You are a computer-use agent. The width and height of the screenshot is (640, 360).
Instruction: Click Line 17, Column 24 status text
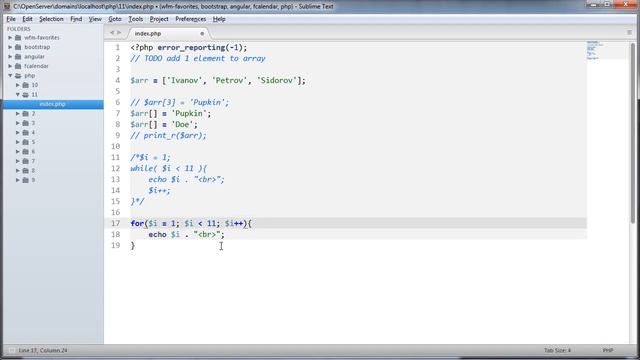(x=43, y=350)
